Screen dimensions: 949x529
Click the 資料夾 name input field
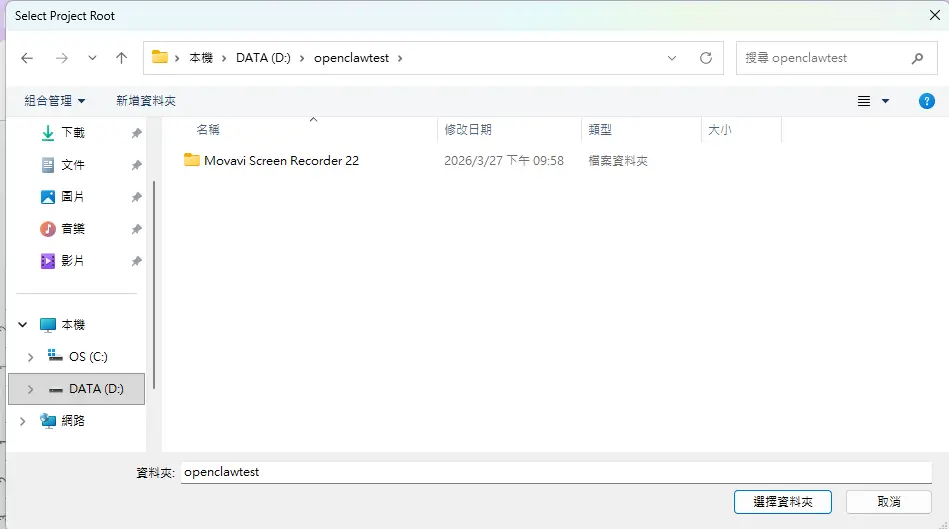point(556,472)
